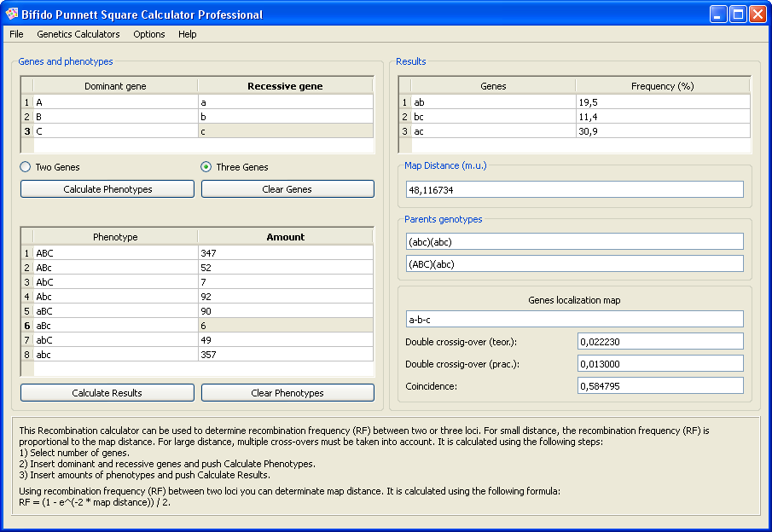Viewport: 772px width, 532px height.
Task: Select amount cell 6
Action: pyautogui.click(x=286, y=326)
